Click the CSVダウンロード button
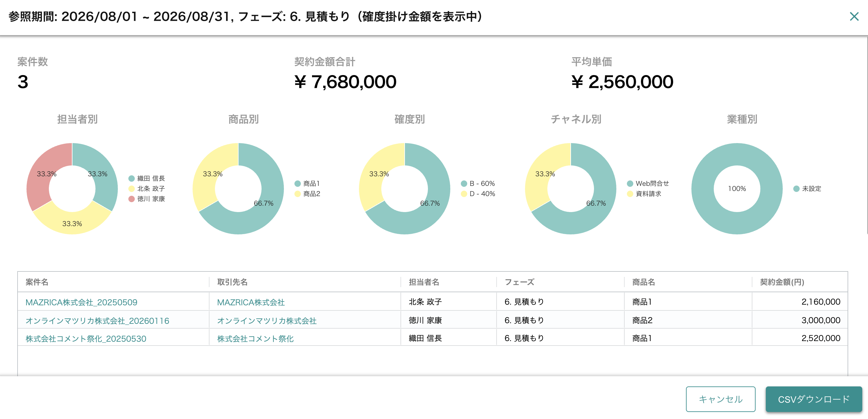868x419 pixels. click(x=813, y=399)
